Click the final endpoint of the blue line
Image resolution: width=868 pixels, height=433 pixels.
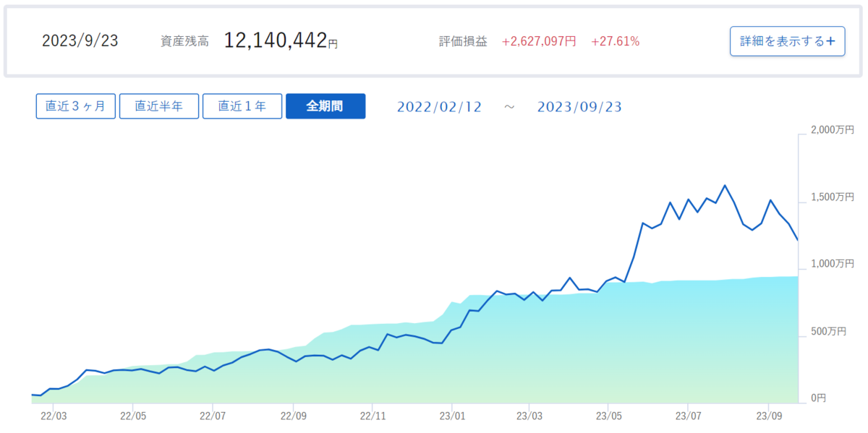(x=797, y=239)
